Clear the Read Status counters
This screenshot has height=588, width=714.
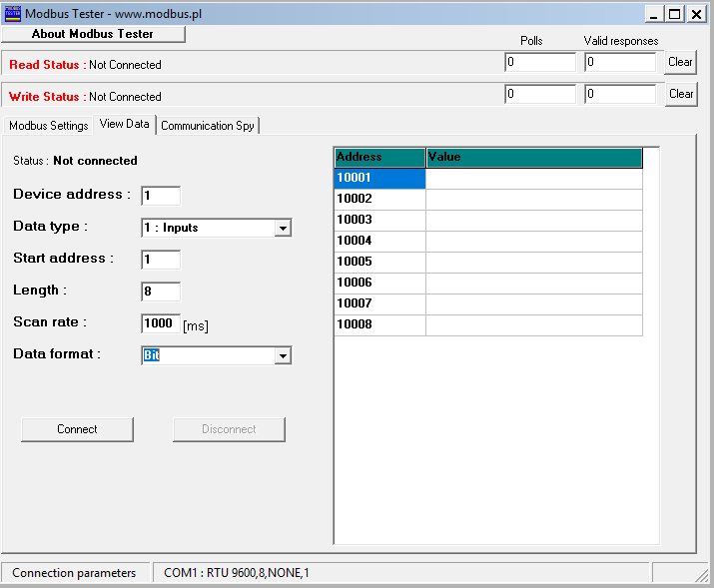tap(680, 62)
